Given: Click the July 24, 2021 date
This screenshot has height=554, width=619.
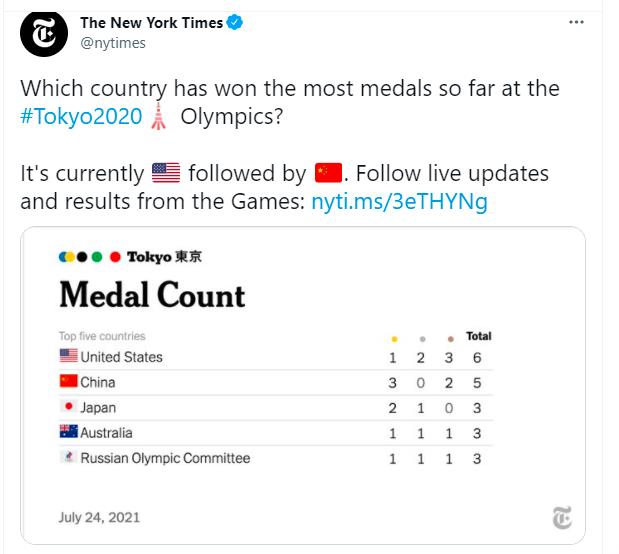Looking at the screenshot, I should (x=99, y=517).
